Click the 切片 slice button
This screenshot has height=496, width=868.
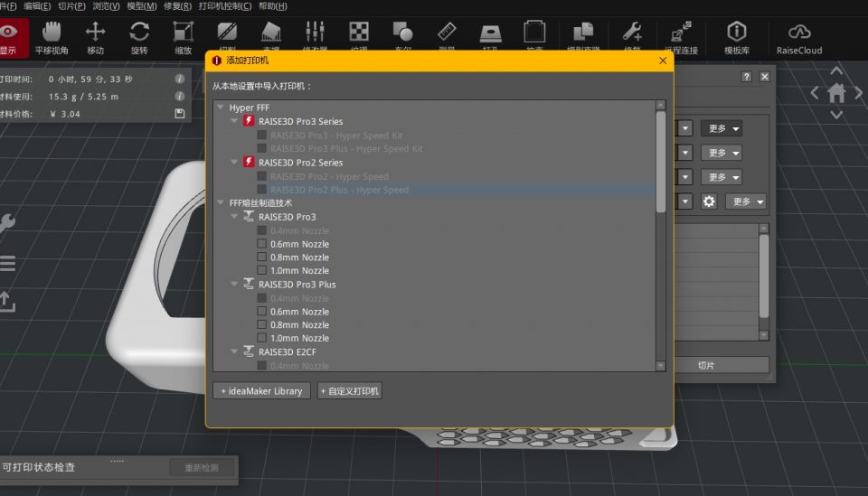[x=706, y=365]
